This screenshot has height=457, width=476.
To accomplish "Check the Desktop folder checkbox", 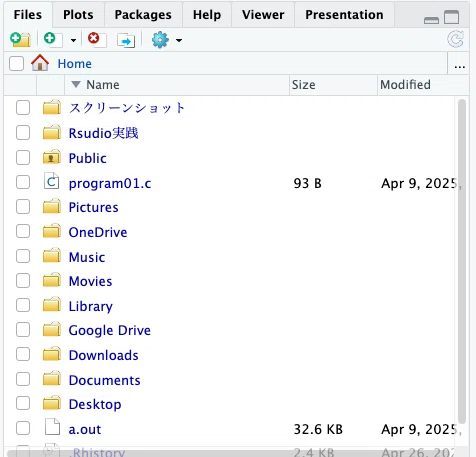I will click(x=23, y=403).
